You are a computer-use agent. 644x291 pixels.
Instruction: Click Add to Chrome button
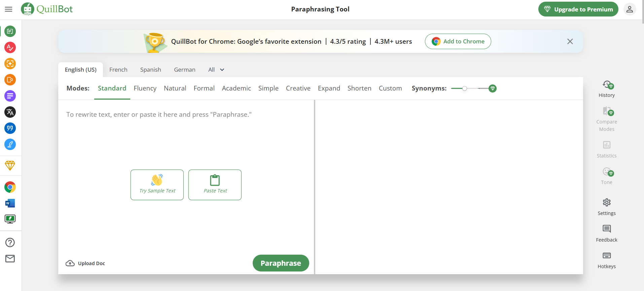458,41
